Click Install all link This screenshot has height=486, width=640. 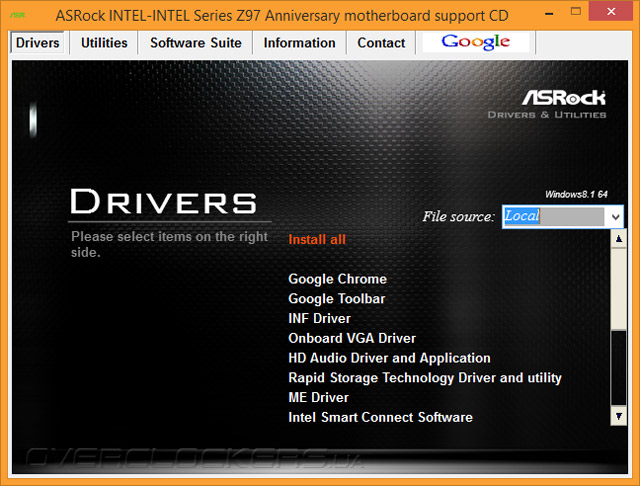317,240
